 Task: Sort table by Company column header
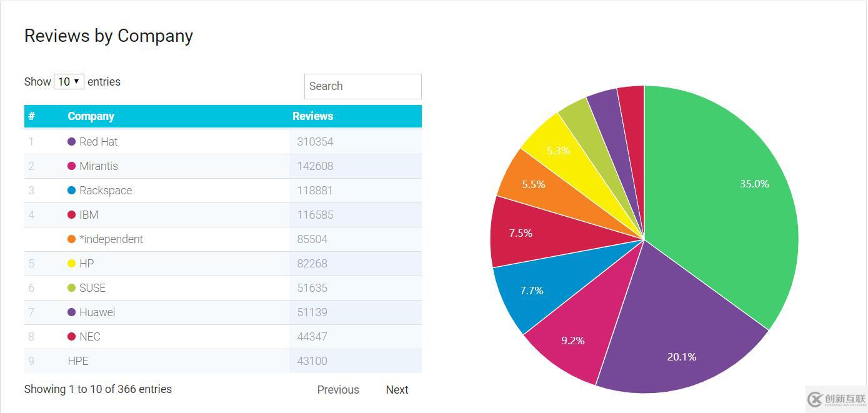point(91,116)
